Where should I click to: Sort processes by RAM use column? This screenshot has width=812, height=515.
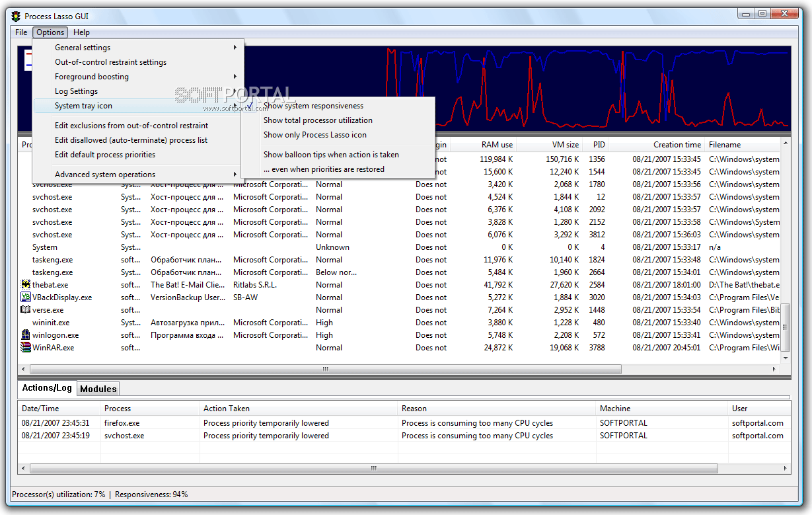tap(497, 145)
